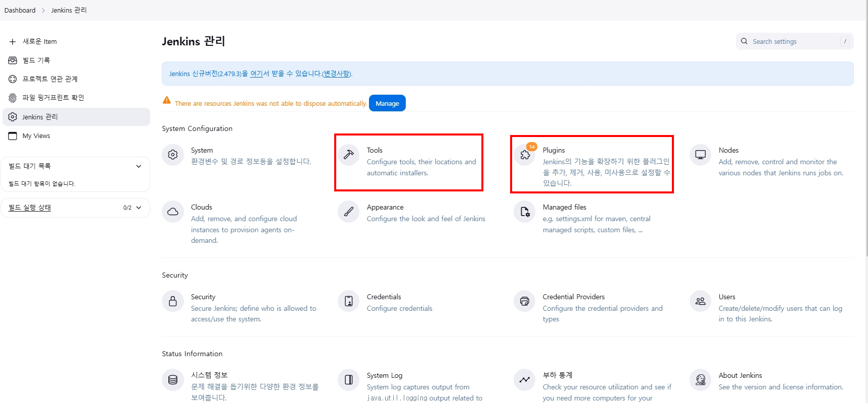
Task: Open the Credential Providers title
Action: coord(574,297)
